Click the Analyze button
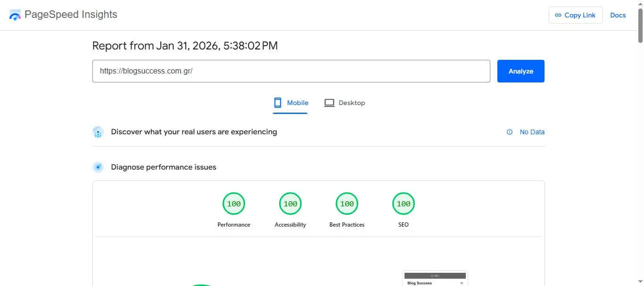Image resolution: width=644 pixels, height=286 pixels. click(x=520, y=71)
